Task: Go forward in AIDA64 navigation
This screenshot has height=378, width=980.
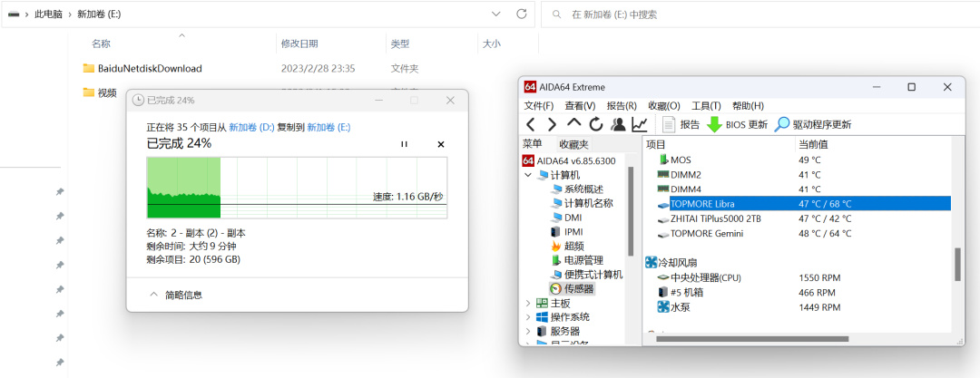Action: 552,124
